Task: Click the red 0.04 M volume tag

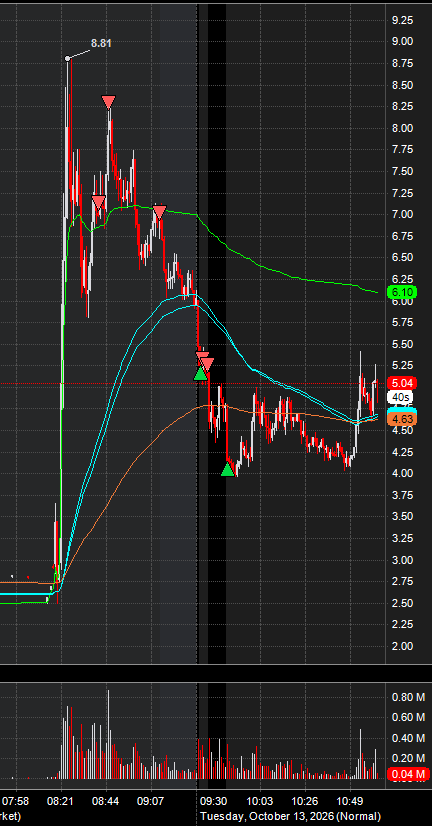Action: 407,774
